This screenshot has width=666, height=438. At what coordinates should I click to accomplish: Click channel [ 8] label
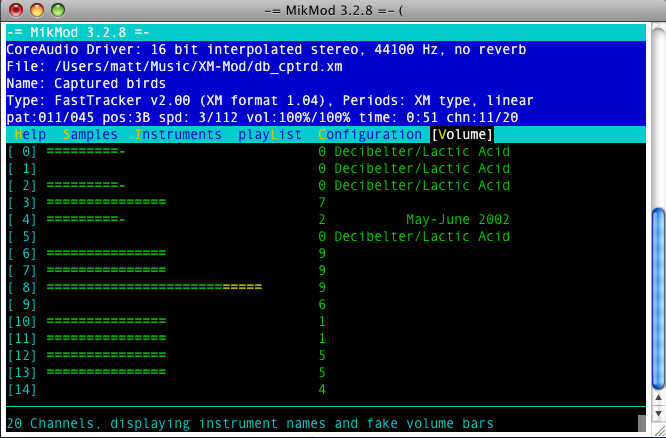click(x=23, y=288)
